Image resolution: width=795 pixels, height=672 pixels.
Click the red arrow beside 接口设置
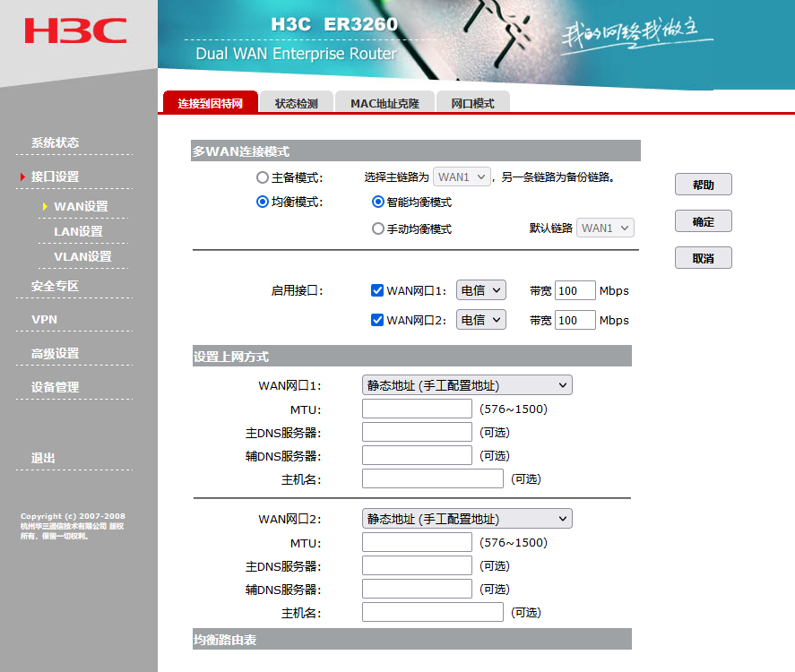coord(22,177)
